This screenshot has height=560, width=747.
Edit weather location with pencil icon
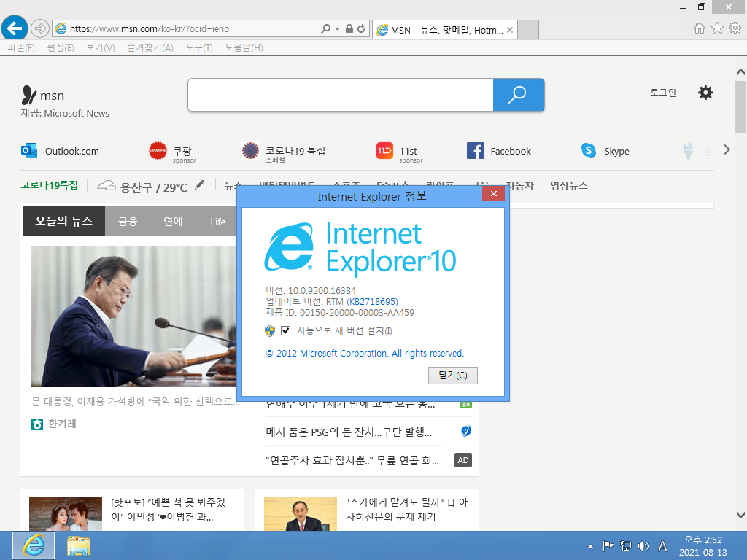tap(200, 184)
